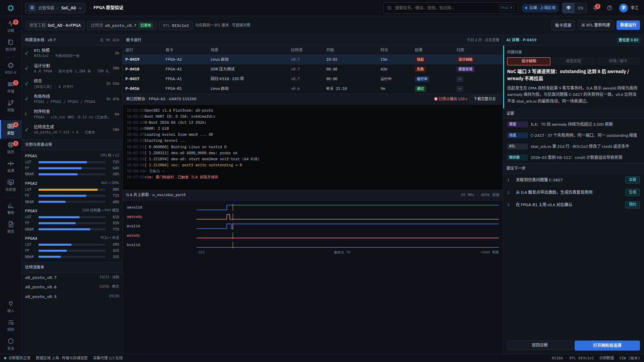Open the 李工 user menu
The height and width of the screenshot is (362, 644).
pos(629,8)
